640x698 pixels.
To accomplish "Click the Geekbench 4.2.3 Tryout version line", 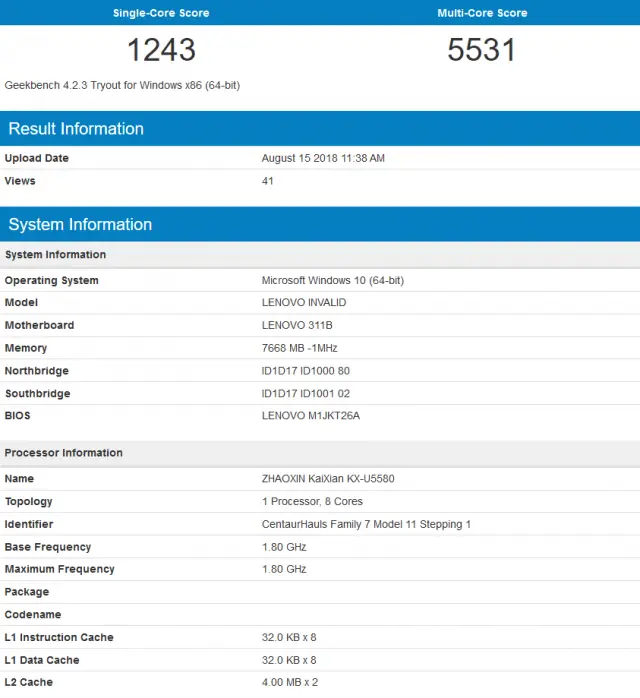I will click(x=122, y=85).
